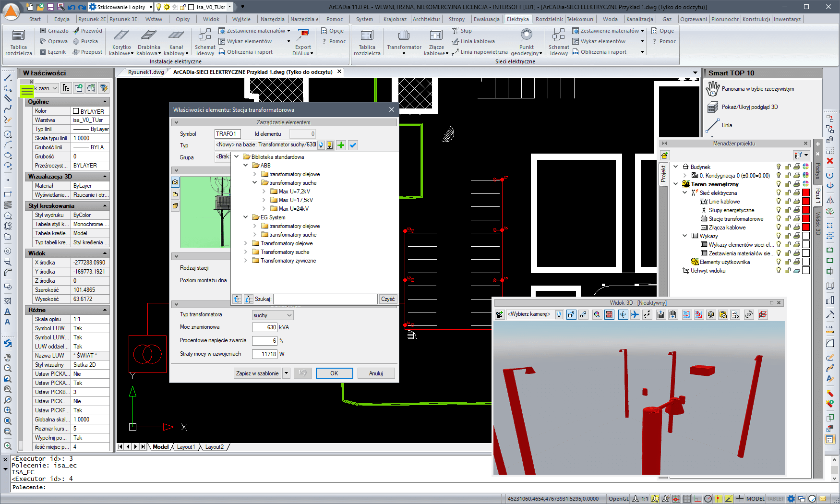Click Opcje in Instalacje elektryczne group
Viewport: 840px width, 504px height.
[332, 31]
